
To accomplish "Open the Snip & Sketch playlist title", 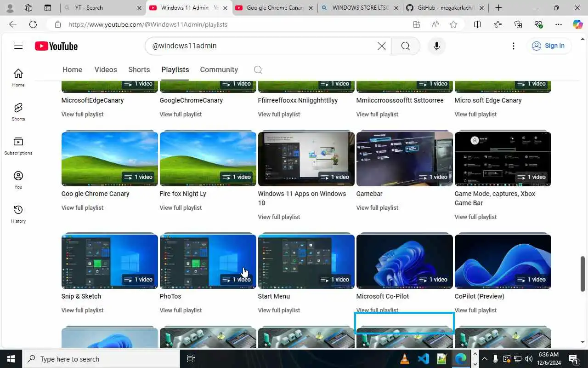I will click(x=81, y=296).
